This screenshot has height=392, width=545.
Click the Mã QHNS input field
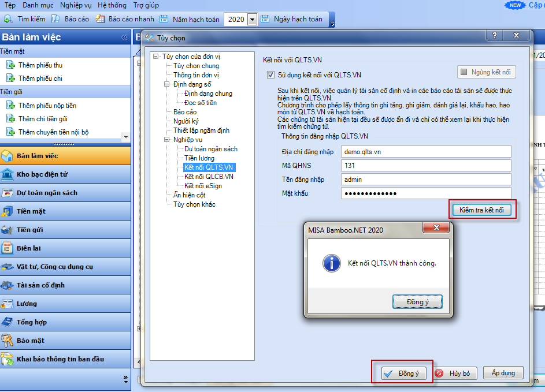click(x=426, y=165)
